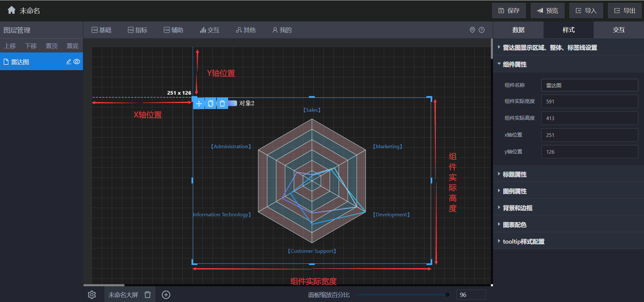Click the location pin icon in the toolbar
Image resolution: width=644 pixels, height=302 pixels.
(x=472, y=30)
